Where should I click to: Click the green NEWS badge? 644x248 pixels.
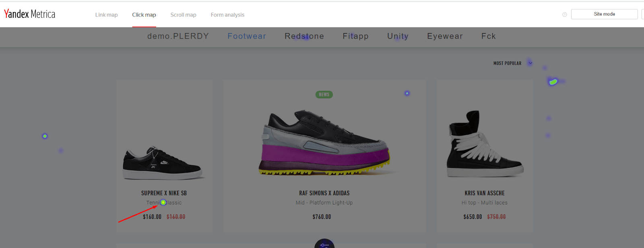click(x=324, y=95)
